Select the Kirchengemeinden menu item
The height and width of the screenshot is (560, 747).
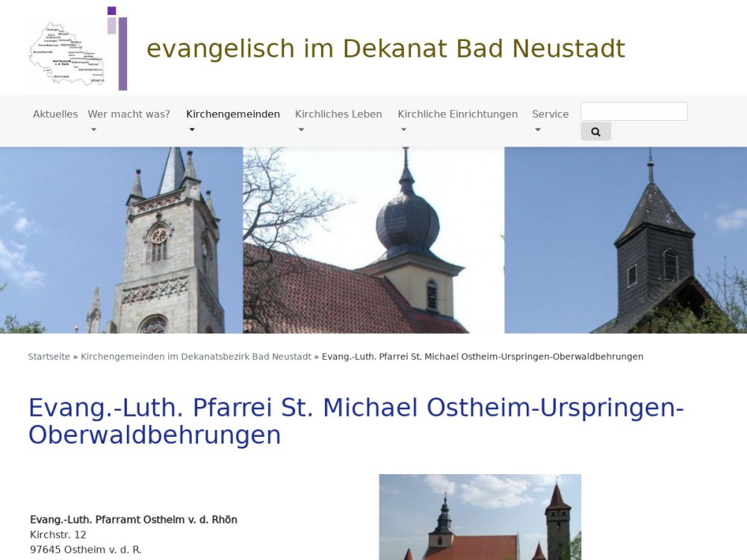(x=232, y=114)
